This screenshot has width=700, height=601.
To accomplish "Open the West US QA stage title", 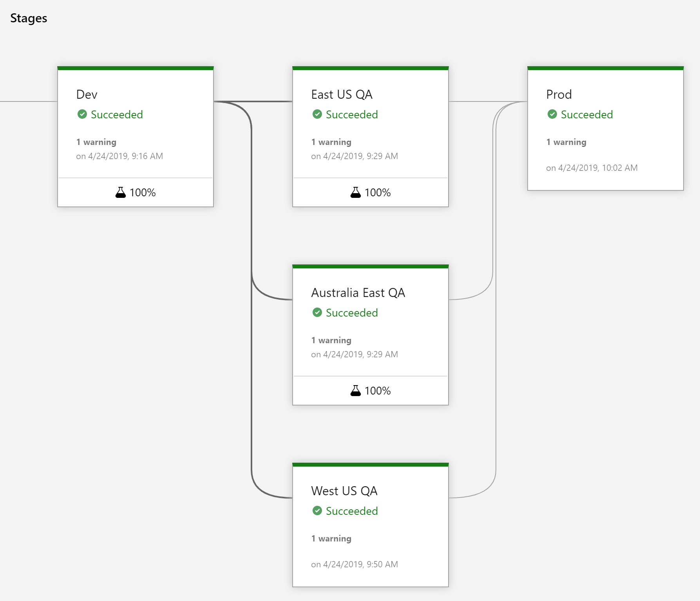I will [x=344, y=491].
